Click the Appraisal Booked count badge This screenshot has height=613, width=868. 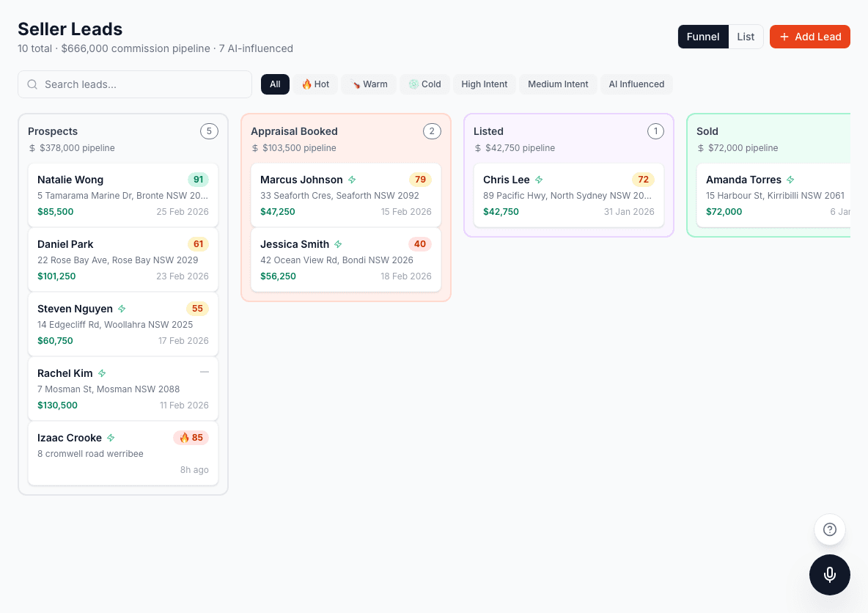pos(432,131)
